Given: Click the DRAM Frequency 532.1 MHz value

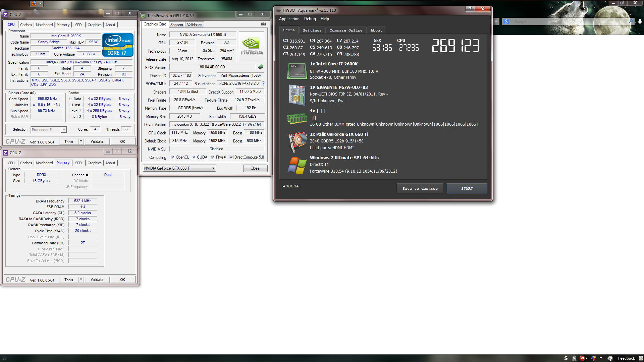Looking at the screenshot, I should (83, 201).
